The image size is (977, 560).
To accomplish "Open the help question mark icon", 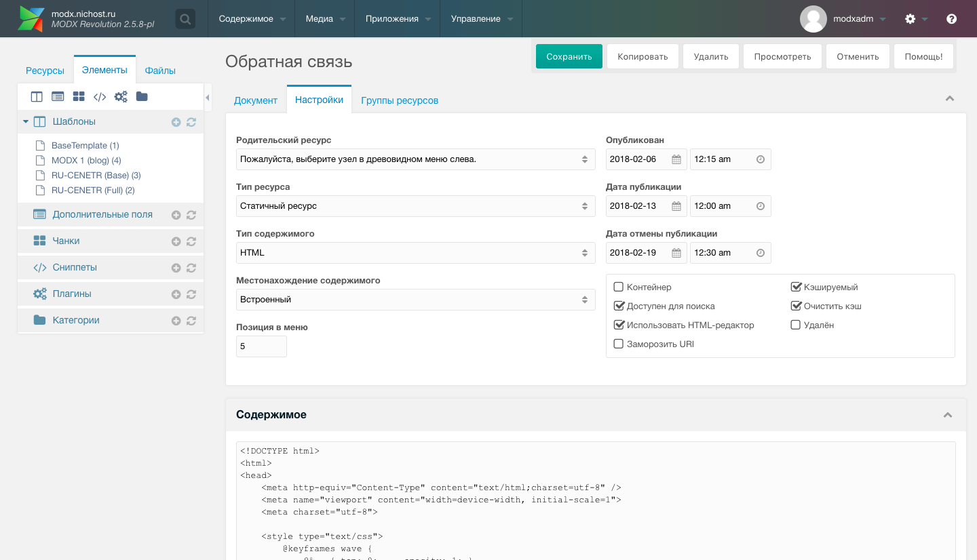I will point(951,19).
